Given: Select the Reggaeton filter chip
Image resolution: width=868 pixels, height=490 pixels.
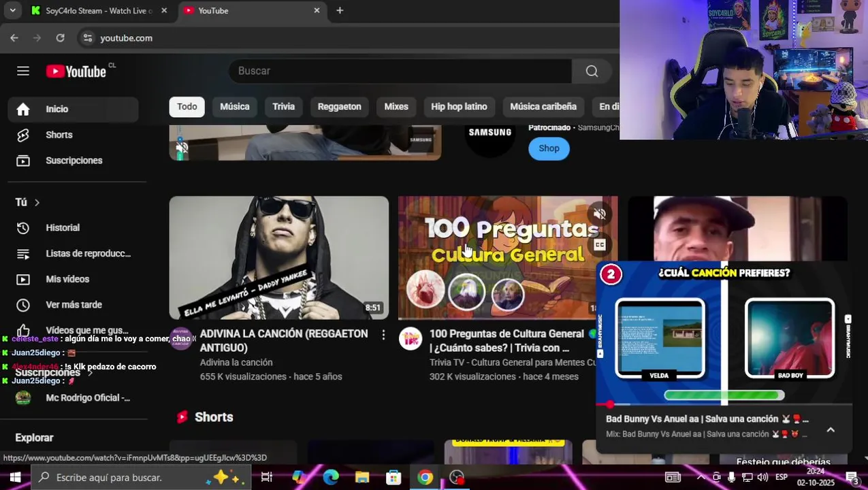Looking at the screenshot, I should (339, 106).
